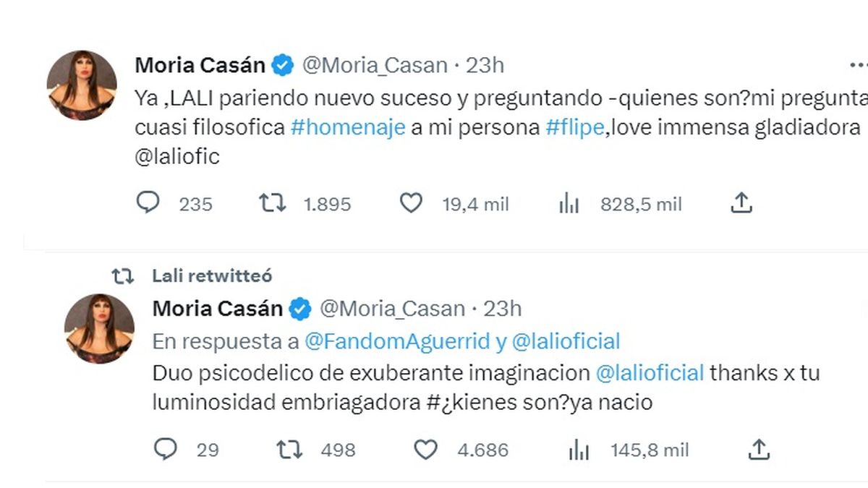The height and width of the screenshot is (488, 868).
Task: Click Moria Casán avatar on second tweet
Action: coord(99,329)
